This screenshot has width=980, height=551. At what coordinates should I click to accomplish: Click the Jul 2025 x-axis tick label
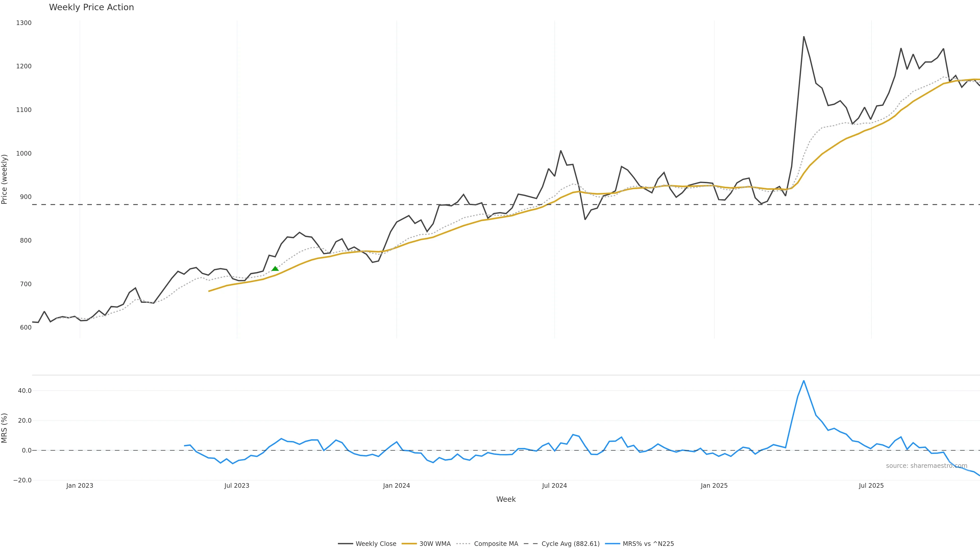click(871, 486)
